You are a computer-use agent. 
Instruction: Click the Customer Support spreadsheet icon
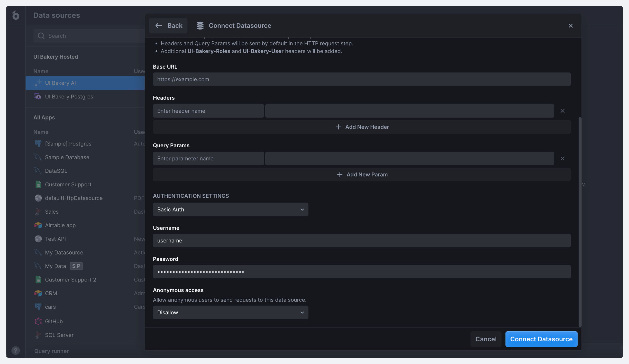(38, 184)
